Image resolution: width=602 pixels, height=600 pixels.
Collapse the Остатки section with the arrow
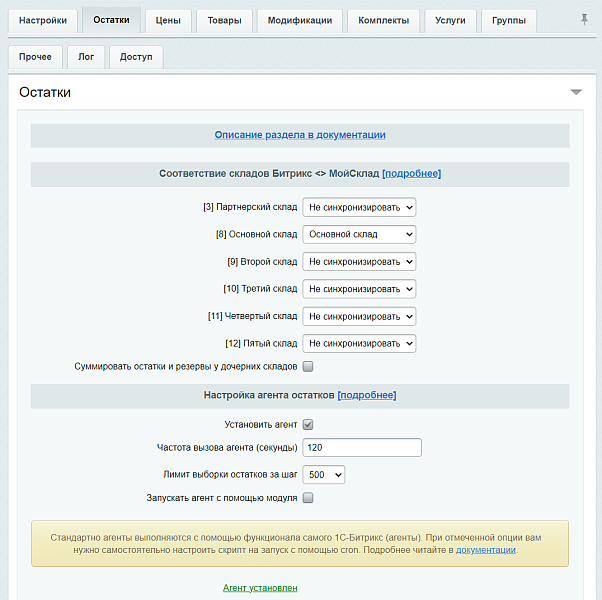pyautogui.click(x=575, y=92)
